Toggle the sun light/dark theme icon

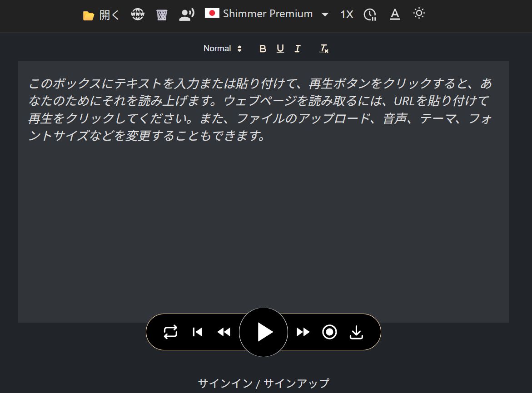pos(419,14)
